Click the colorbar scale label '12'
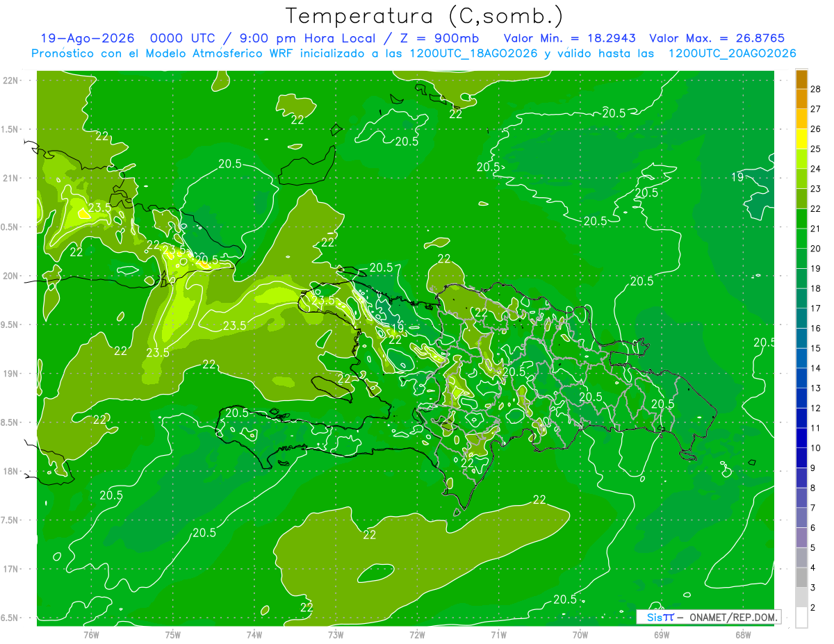 tap(816, 408)
